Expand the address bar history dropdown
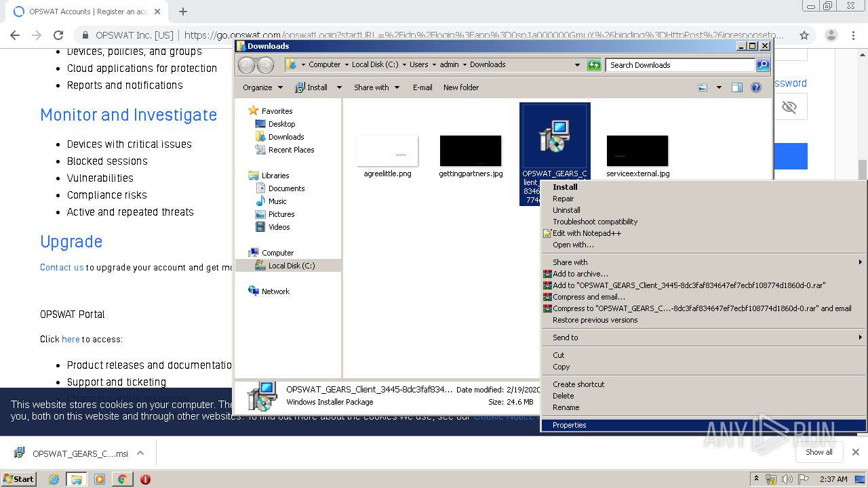This screenshot has width=868, height=488. pyautogui.click(x=577, y=65)
